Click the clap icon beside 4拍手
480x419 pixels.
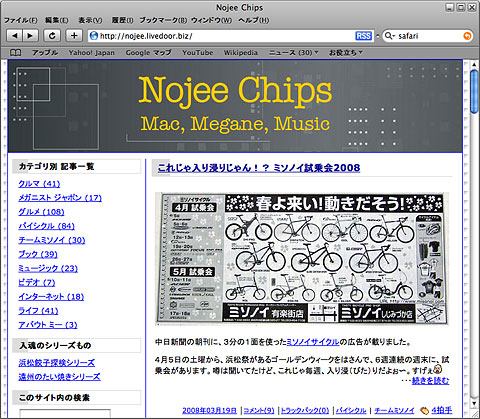(424, 410)
